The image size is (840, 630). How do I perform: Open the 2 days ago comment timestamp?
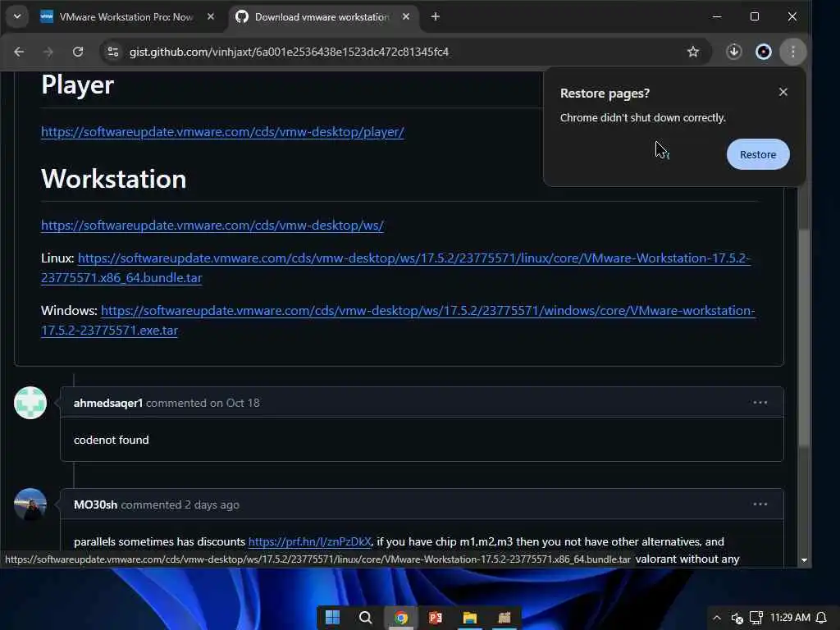pyautogui.click(x=212, y=504)
